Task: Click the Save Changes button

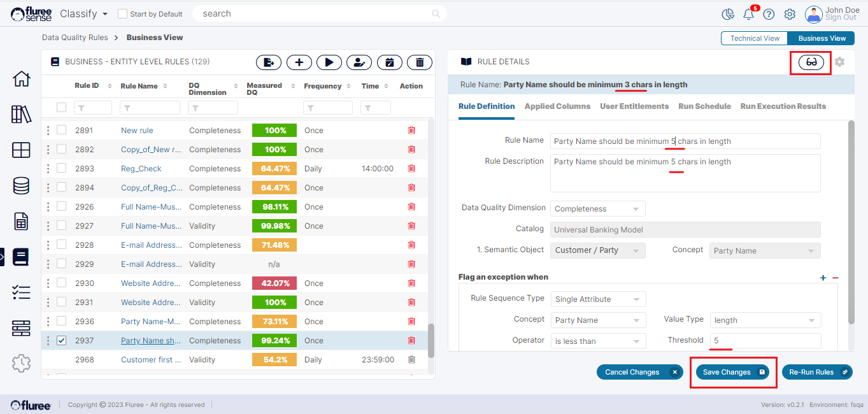Action: coord(734,372)
